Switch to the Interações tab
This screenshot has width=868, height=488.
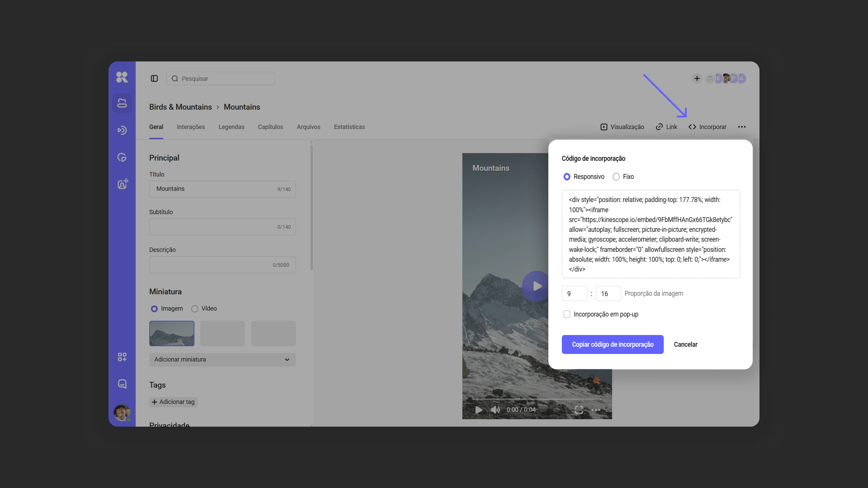click(x=191, y=127)
